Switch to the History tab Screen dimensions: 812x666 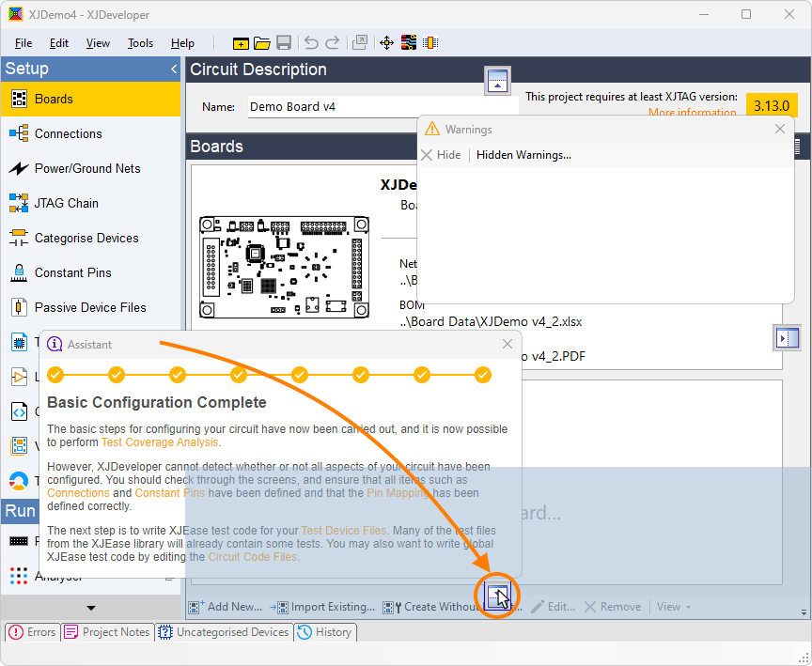[325, 632]
